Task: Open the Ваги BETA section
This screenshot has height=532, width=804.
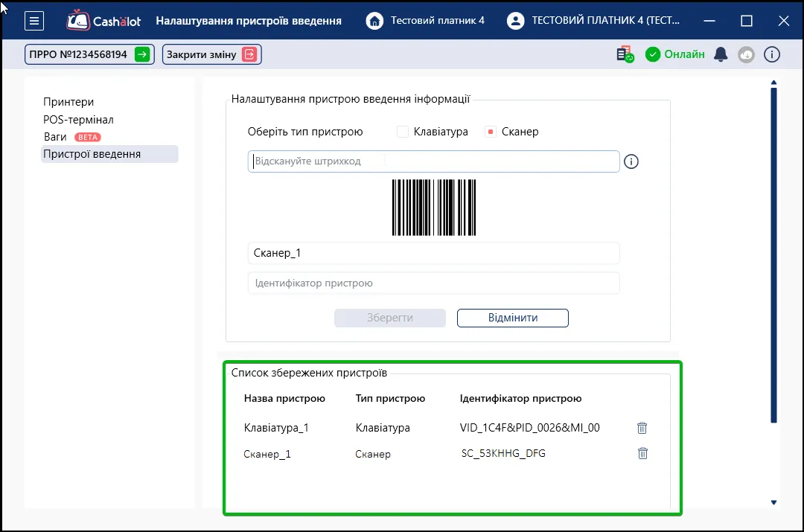Action: [x=72, y=137]
